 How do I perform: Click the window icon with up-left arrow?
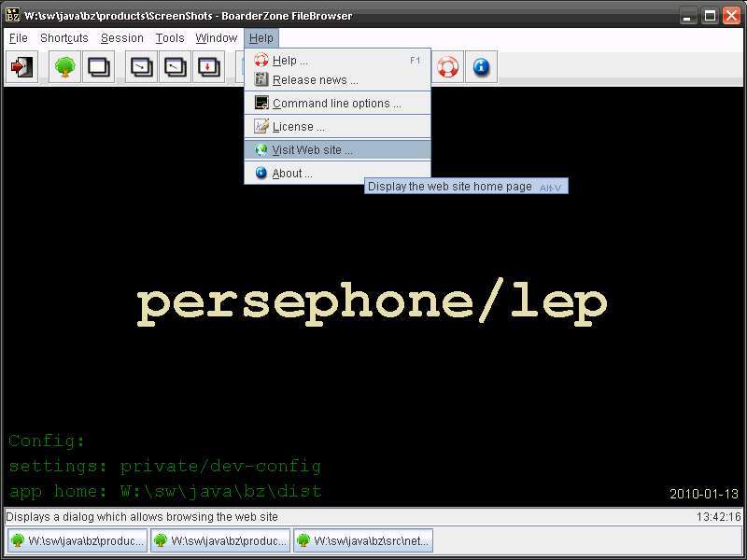pyautogui.click(x=175, y=67)
